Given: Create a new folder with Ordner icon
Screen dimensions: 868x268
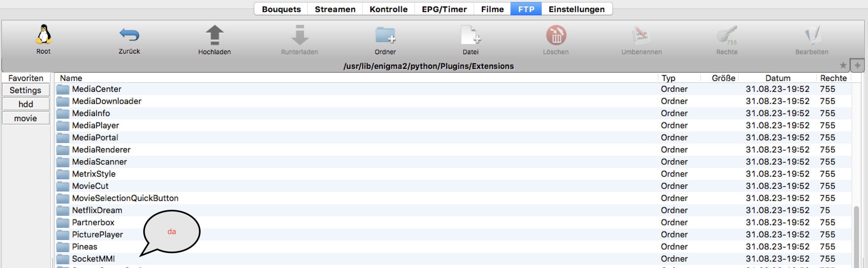Looking at the screenshot, I should coord(385,35).
